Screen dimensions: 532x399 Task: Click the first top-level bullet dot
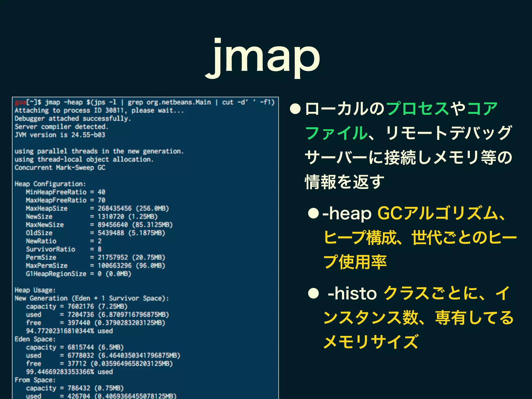pyautogui.click(x=295, y=109)
